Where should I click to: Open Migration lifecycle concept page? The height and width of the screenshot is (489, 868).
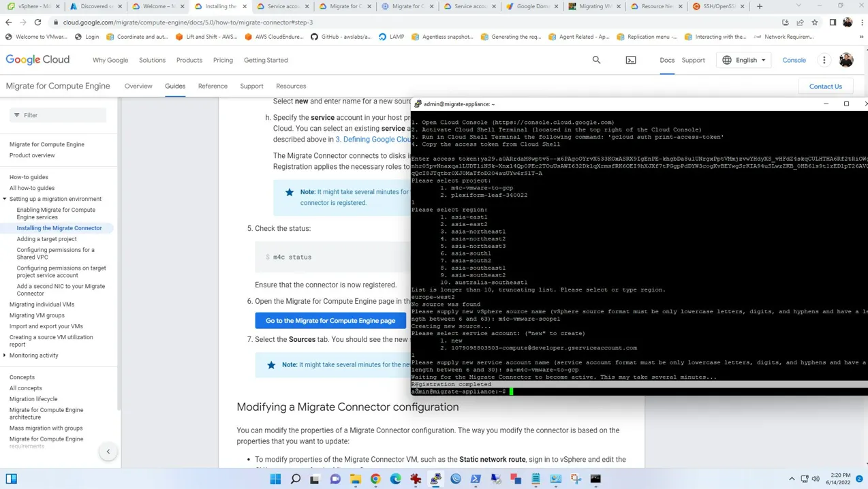pyautogui.click(x=33, y=399)
